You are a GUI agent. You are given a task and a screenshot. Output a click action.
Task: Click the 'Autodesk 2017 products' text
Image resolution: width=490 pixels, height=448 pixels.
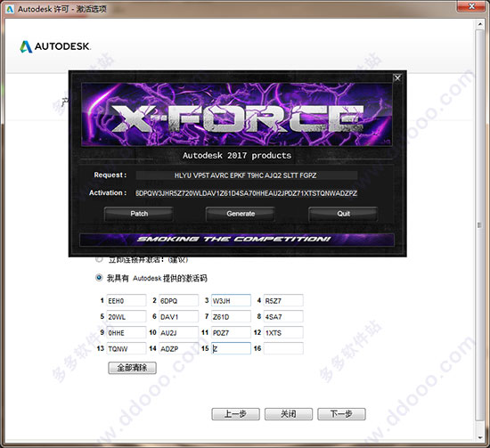click(237, 156)
